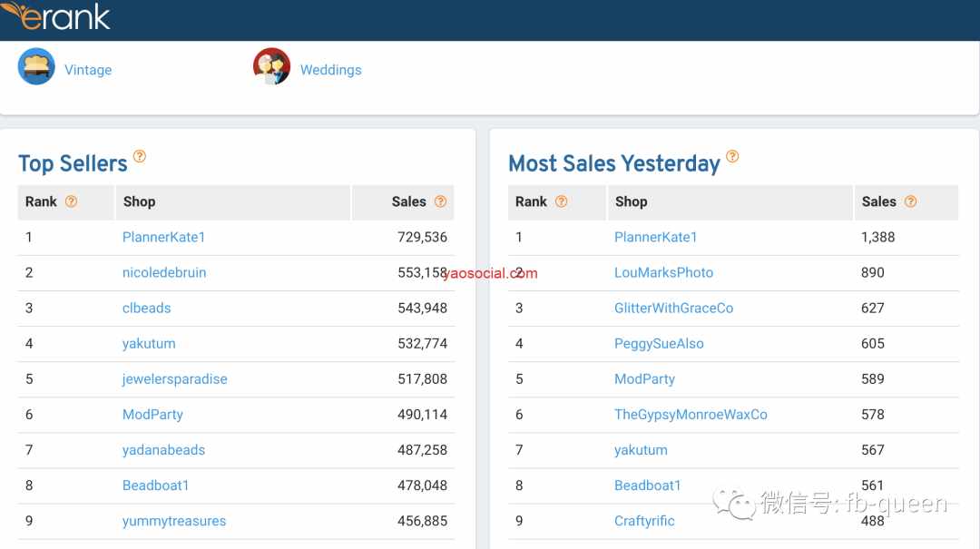Open the Weddings category icon
Screen dimensions: 980x549
click(x=272, y=66)
